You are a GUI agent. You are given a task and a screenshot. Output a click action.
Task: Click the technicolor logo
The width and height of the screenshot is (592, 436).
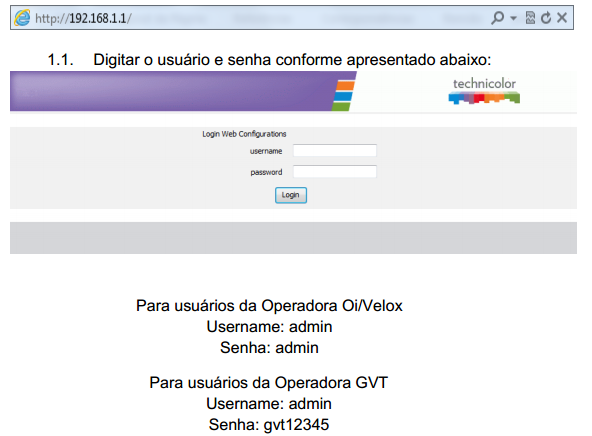click(484, 91)
